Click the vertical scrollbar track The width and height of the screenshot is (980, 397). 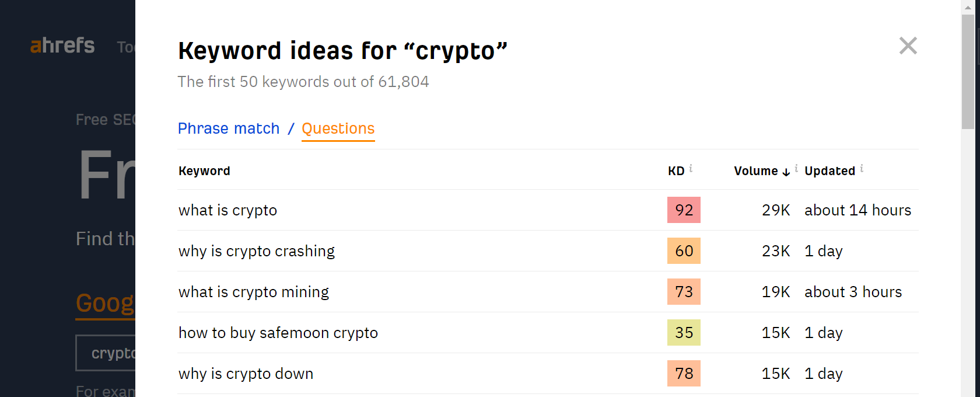click(968, 234)
